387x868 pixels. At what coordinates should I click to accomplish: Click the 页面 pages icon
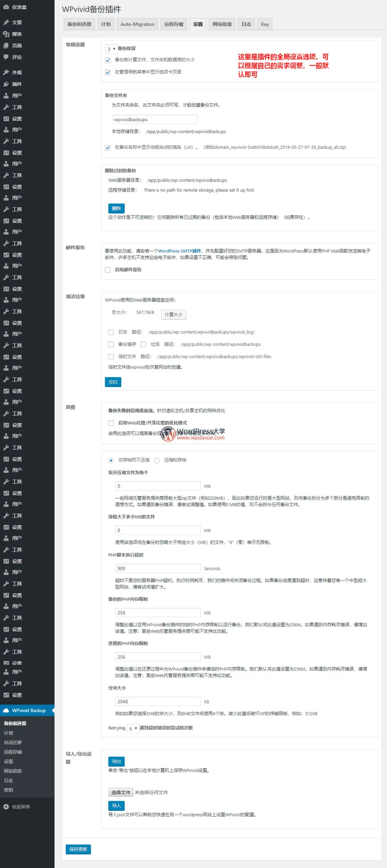point(6,46)
